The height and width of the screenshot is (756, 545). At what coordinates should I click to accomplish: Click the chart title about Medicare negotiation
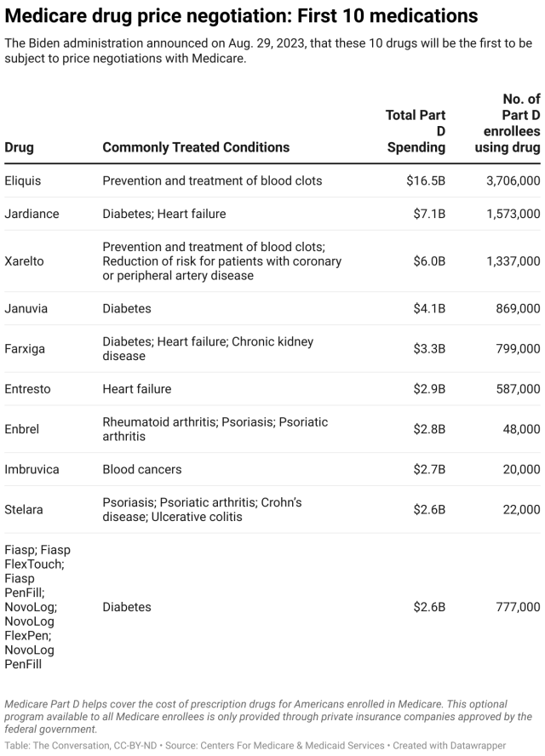241,16
